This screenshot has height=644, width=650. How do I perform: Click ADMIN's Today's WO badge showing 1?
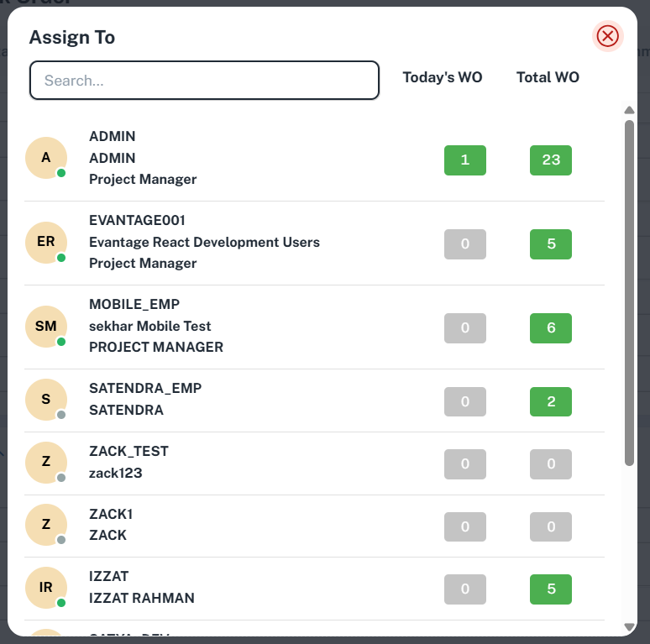click(465, 160)
